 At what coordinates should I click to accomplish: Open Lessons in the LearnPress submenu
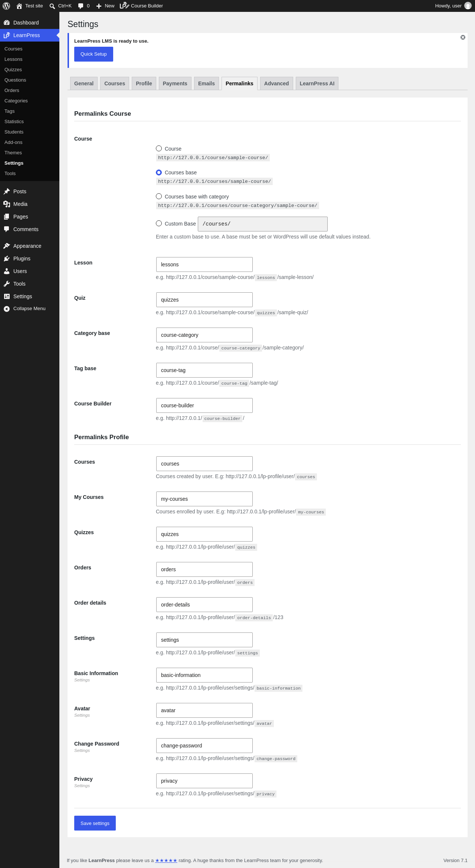(13, 59)
